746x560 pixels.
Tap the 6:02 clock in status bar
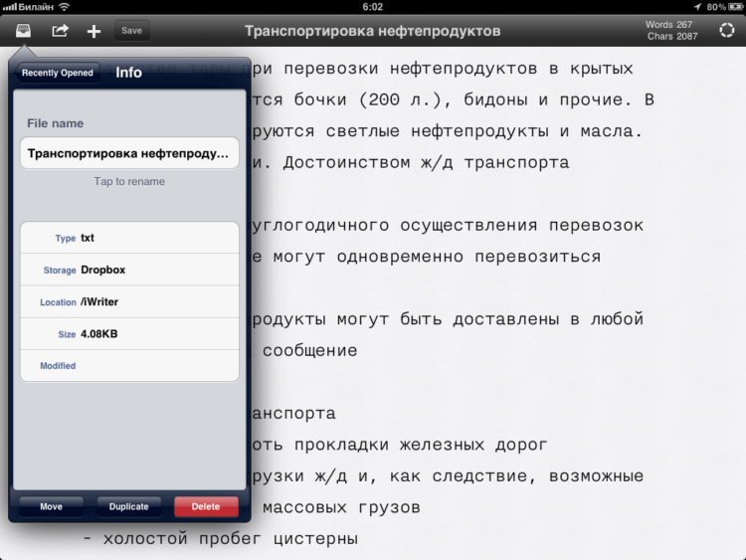click(x=373, y=7)
